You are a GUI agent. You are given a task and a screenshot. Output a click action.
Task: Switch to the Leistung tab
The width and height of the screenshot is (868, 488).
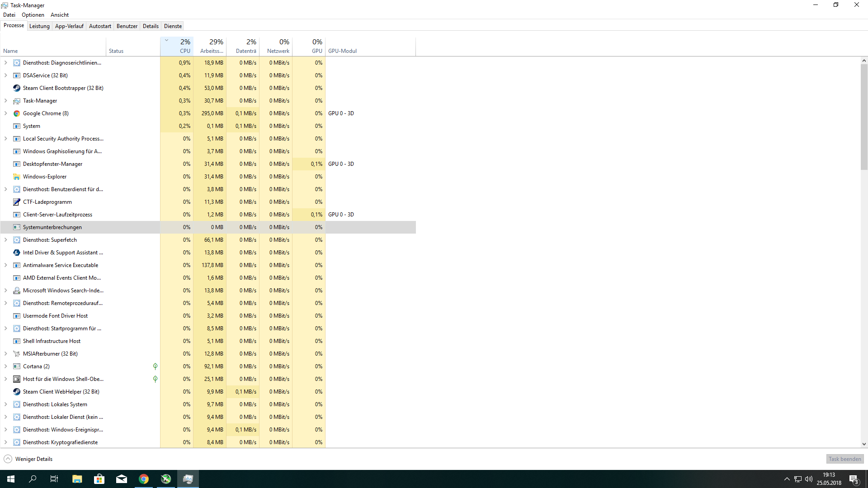click(39, 26)
